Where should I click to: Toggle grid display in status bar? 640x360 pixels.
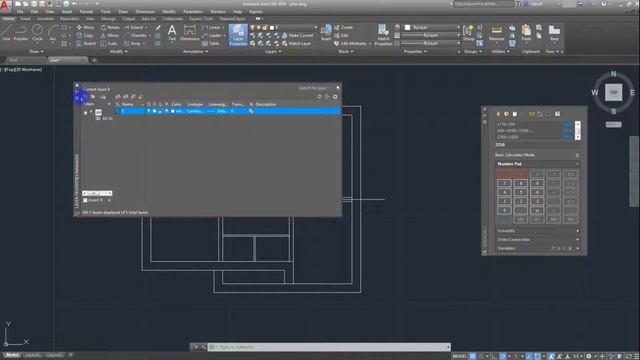pyautogui.click(x=473, y=356)
